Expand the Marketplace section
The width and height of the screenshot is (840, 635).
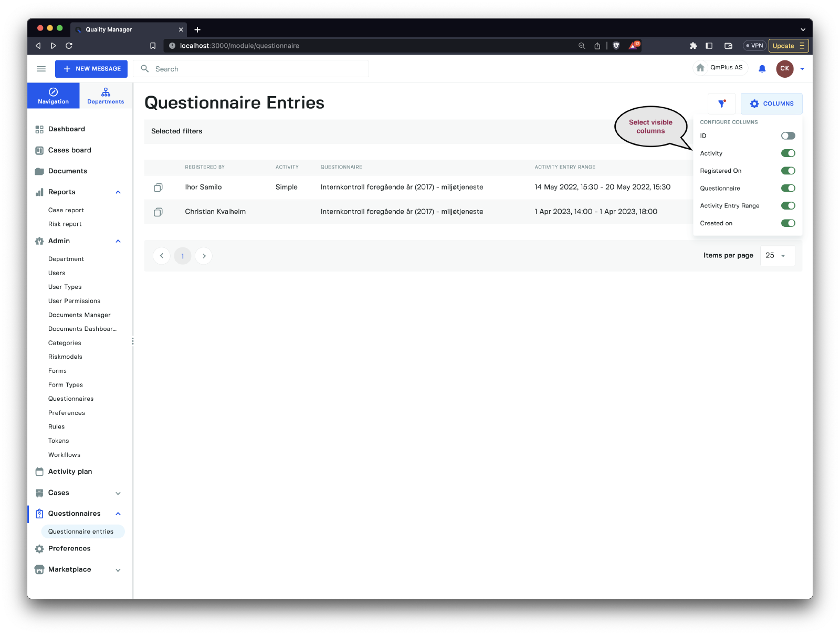coord(118,570)
